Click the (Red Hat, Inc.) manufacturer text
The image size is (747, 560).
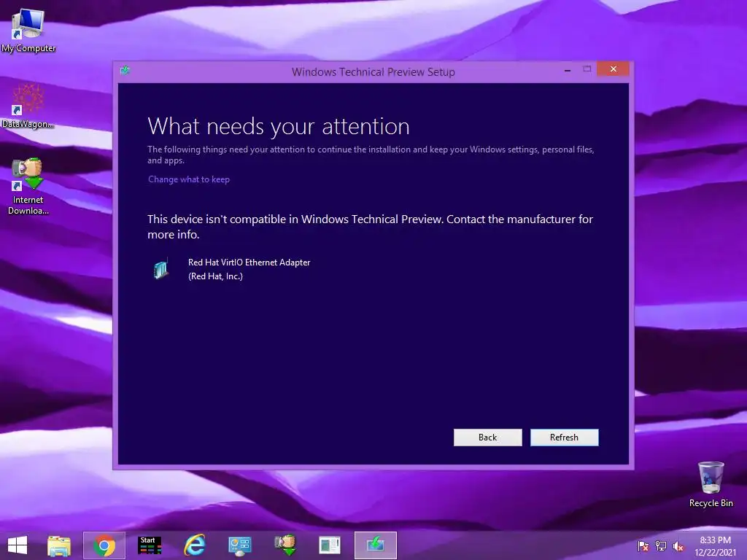(x=215, y=276)
